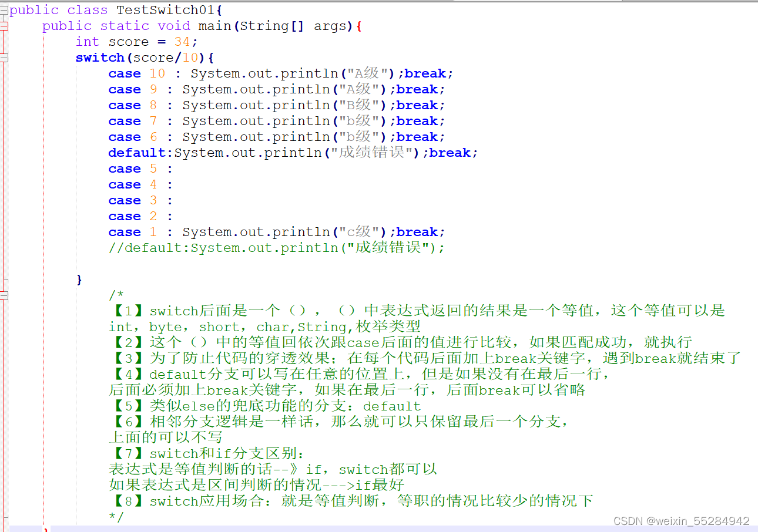Click comment note 【7】 switch和if分支区别
The height and width of the screenshot is (532, 758).
tap(207, 453)
